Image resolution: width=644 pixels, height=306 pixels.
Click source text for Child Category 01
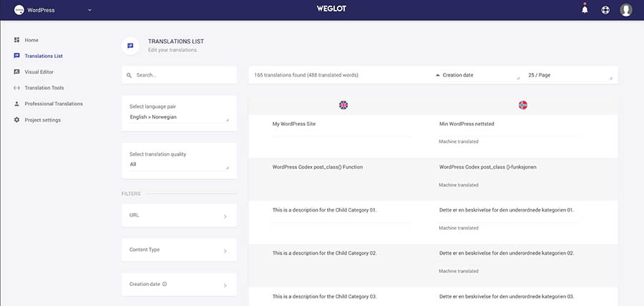[x=324, y=210]
